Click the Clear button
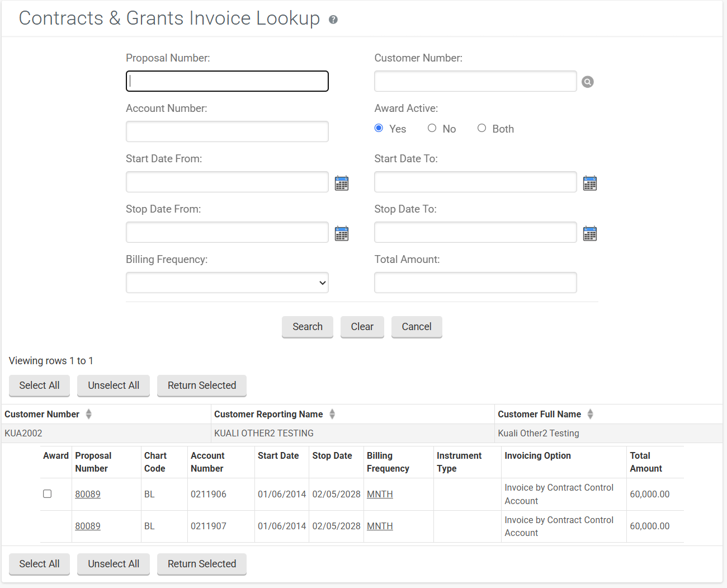 (x=362, y=327)
